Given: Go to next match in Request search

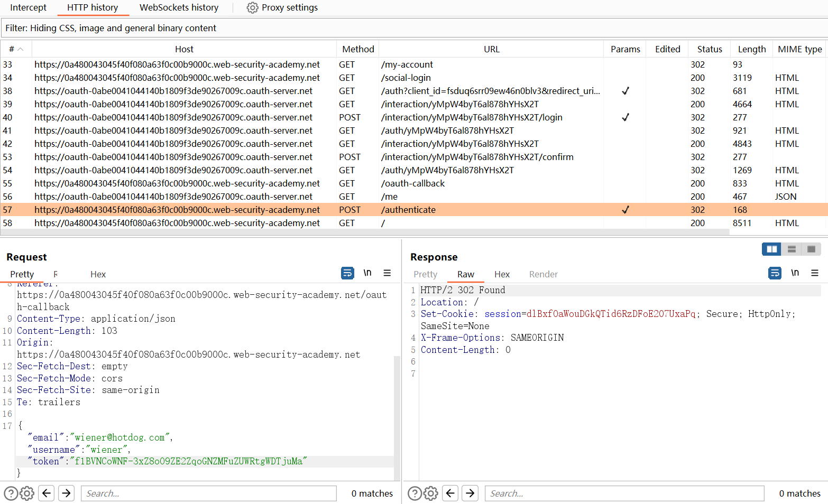Looking at the screenshot, I should pyautogui.click(x=66, y=493).
